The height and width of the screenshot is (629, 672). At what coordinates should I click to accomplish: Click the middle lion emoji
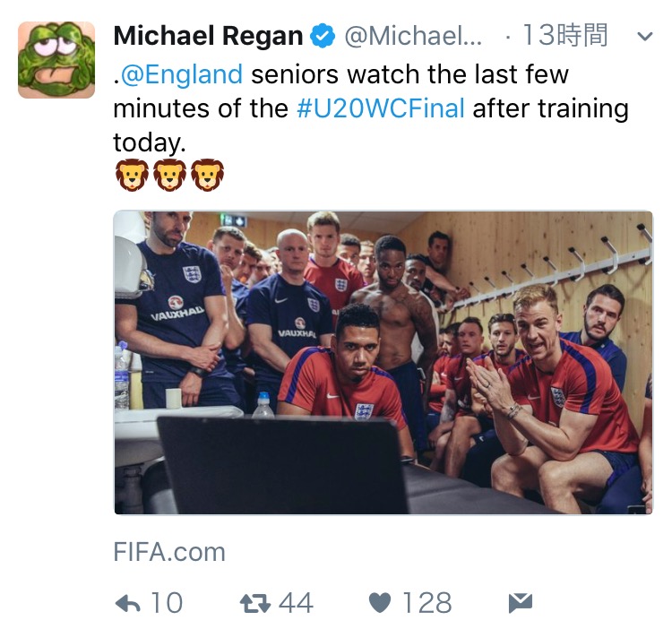[x=169, y=175]
